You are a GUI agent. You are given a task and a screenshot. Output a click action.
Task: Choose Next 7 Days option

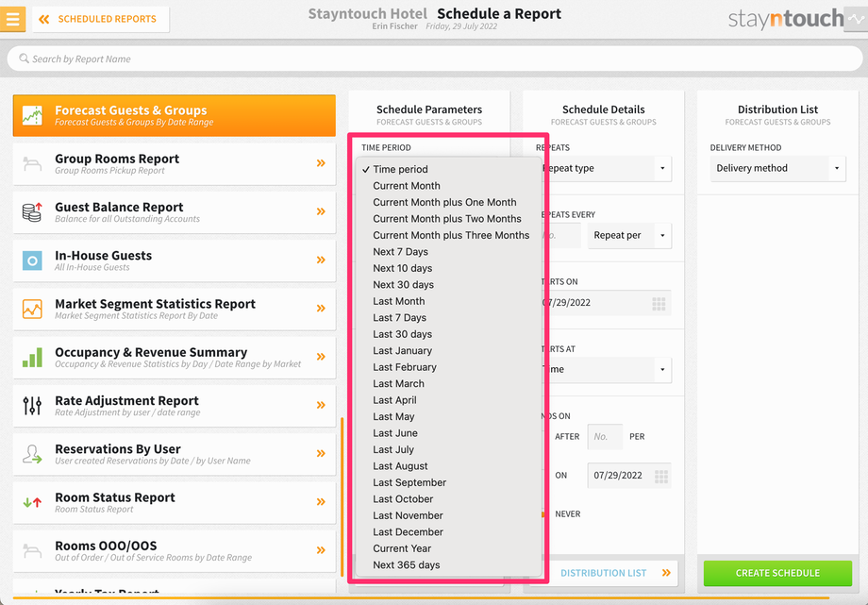448,251
